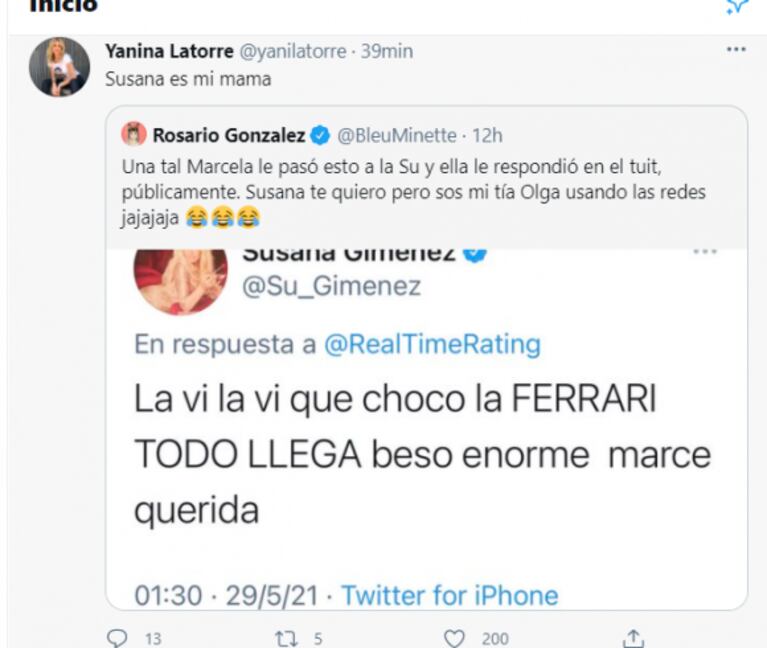
Task: Click the Inicio header title
Action: [x=64, y=6]
